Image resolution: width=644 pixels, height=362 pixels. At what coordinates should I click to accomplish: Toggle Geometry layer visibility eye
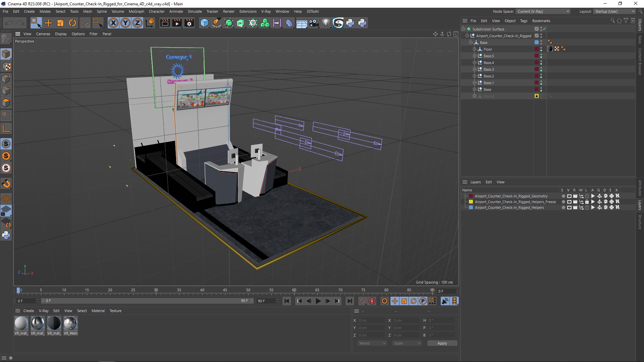point(569,196)
